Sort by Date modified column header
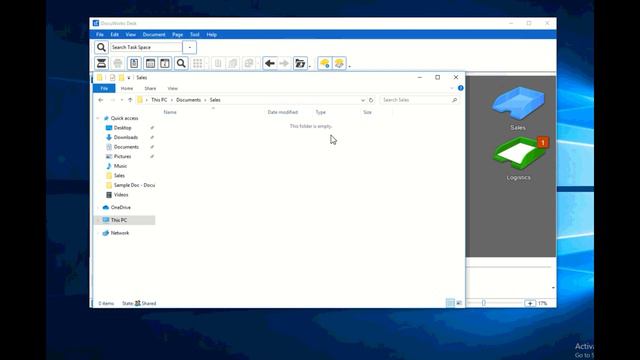Viewport: 640px width, 360px height. 283,112
